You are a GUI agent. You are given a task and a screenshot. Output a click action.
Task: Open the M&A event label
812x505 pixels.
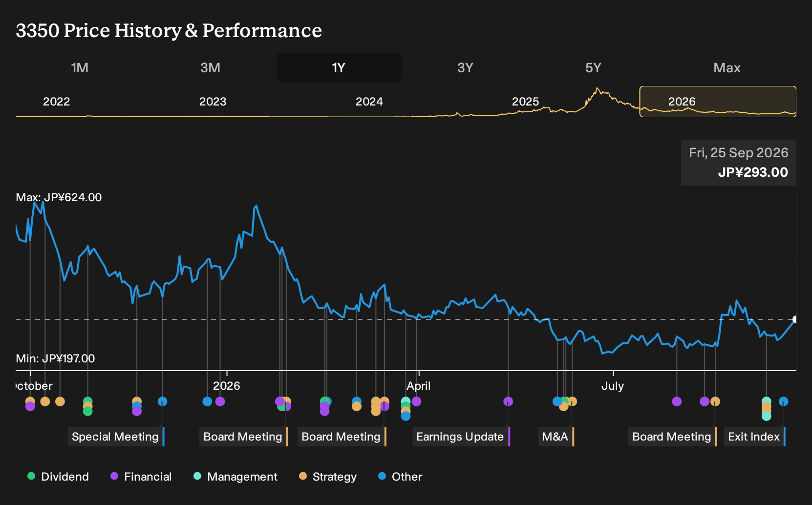[556, 437]
